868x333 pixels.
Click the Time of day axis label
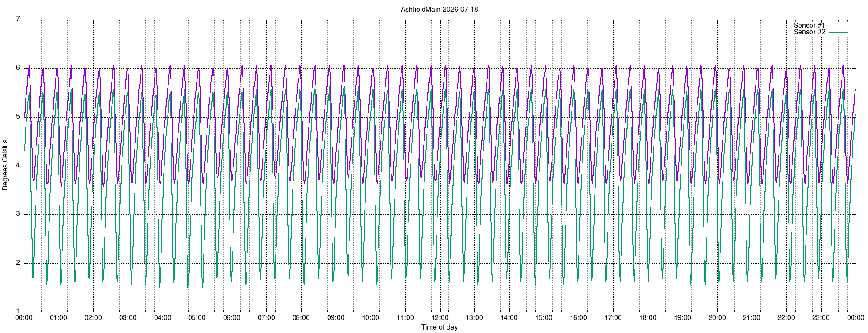coord(439,327)
